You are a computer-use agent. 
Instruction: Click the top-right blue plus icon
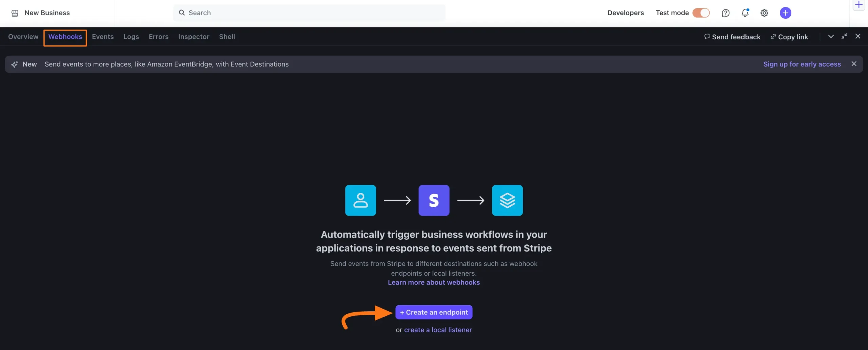pyautogui.click(x=860, y=4)
